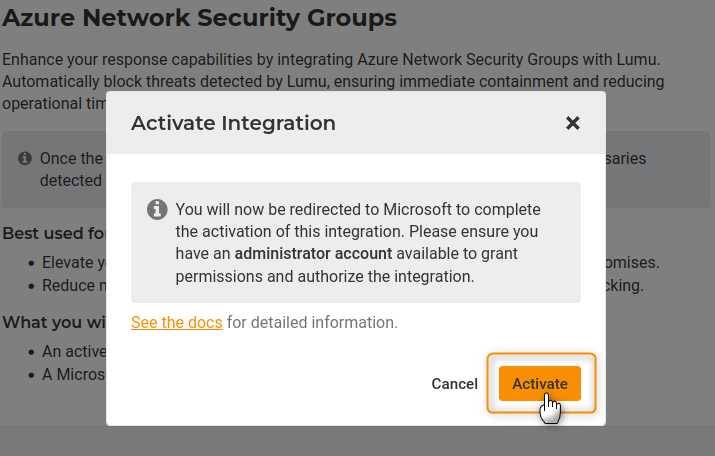
Task: Close the Activate Integration dialog
Action: pos(572,123)
